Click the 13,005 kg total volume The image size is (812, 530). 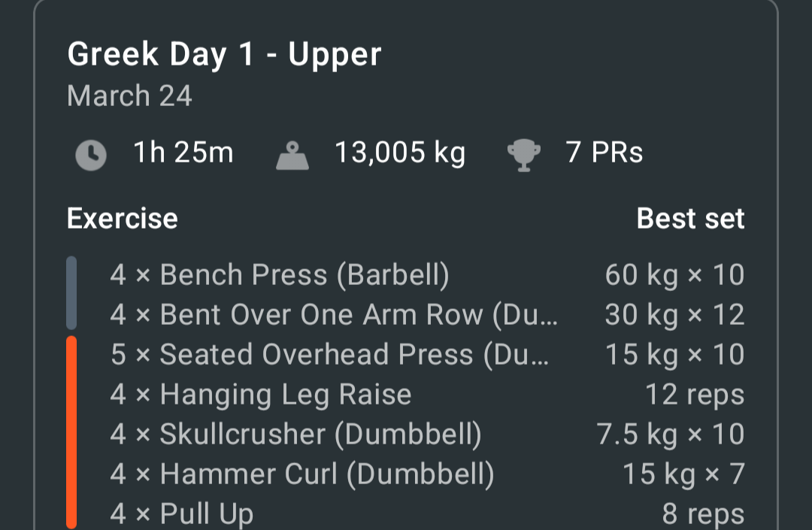pos(400,153)
